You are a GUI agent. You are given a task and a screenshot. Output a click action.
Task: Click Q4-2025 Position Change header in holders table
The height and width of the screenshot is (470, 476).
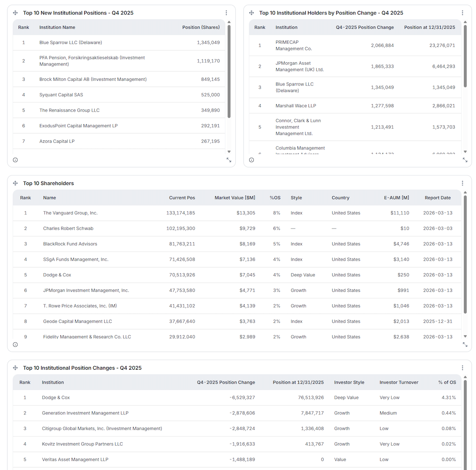coord(364,27)
